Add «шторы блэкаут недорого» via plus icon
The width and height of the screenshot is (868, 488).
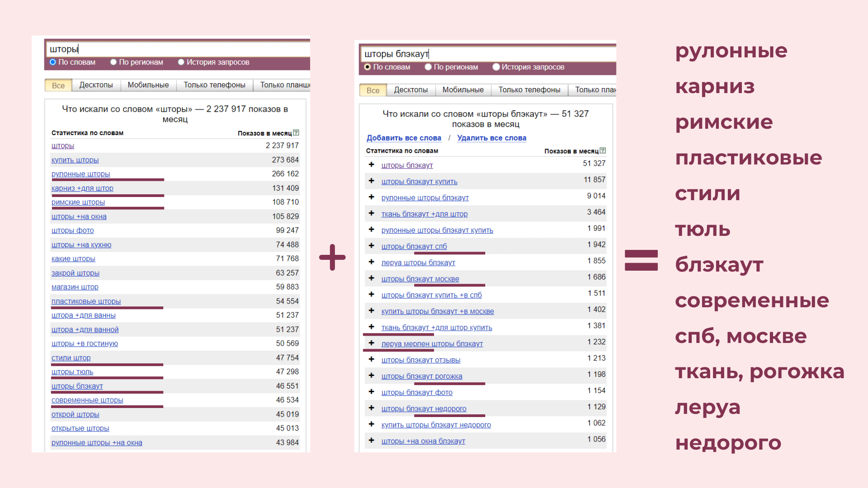pos(371,408)
